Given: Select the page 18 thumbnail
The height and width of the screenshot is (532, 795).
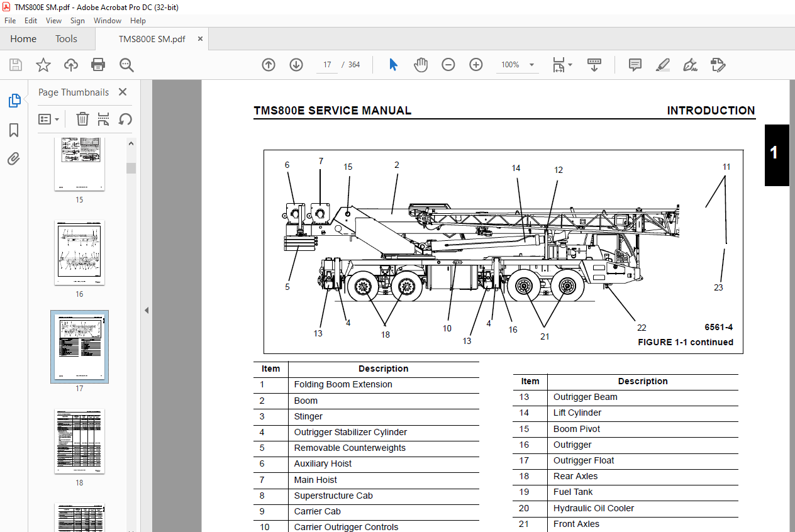Looking at the screenshot, I should 79,441.
